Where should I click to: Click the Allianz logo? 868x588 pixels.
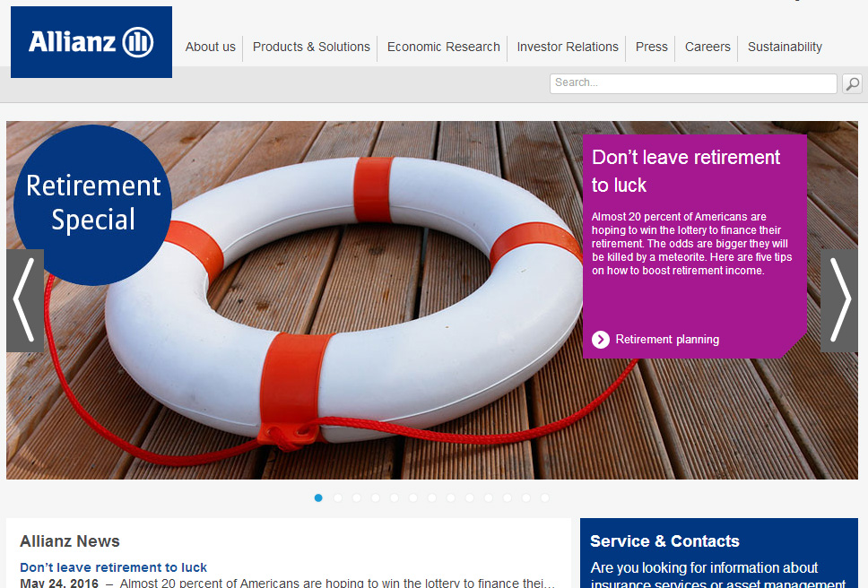[91, 42]
